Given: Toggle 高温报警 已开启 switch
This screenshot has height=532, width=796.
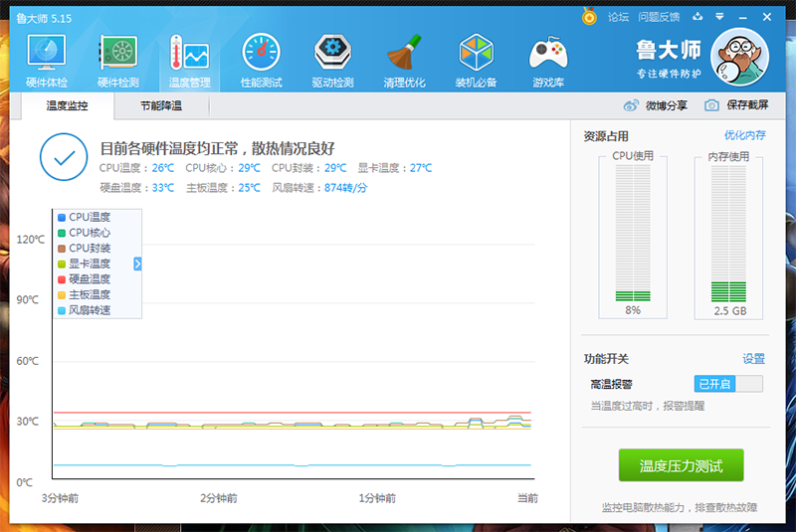Looking at the screenshot, I should coord(728,384).
